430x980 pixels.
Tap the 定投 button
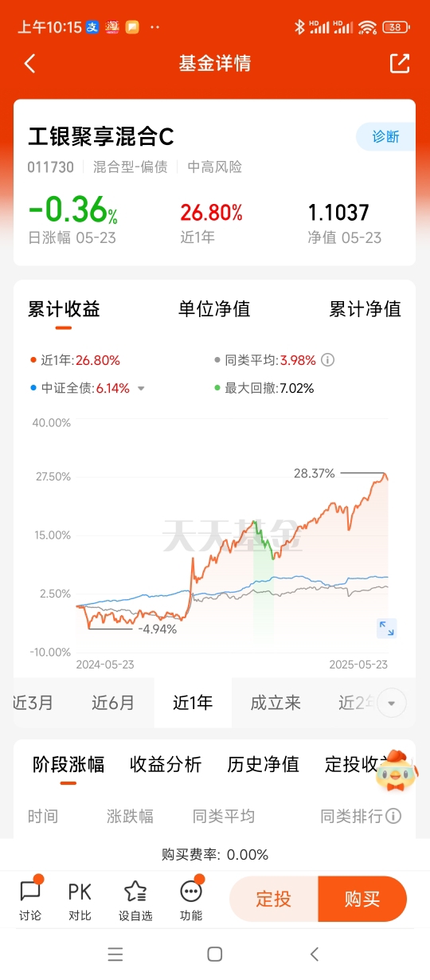[273, 900]
